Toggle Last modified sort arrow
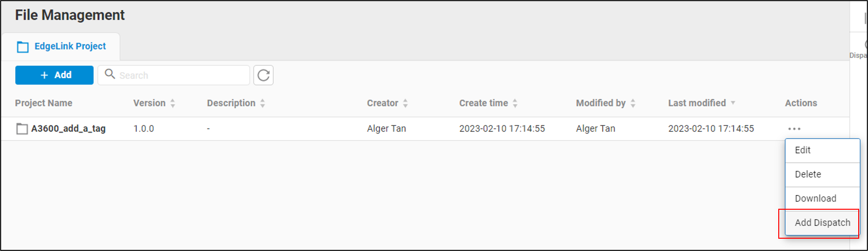This screenshot has height=251, width=868. click(733, 103)
